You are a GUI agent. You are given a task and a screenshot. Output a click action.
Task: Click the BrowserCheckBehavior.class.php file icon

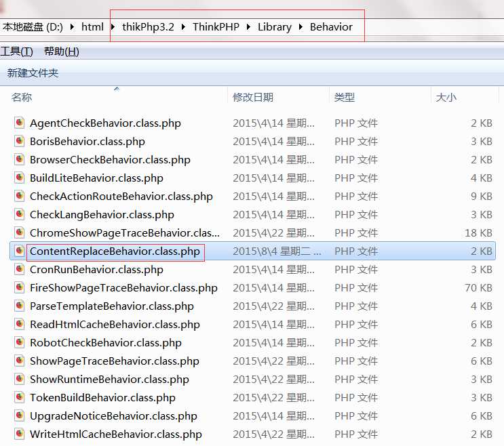19,159
